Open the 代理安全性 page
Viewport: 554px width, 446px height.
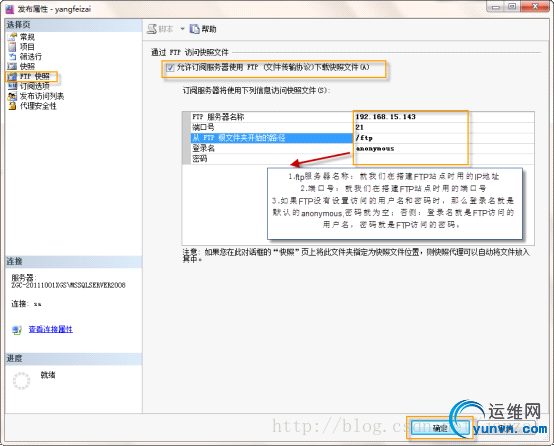(38, 106)
